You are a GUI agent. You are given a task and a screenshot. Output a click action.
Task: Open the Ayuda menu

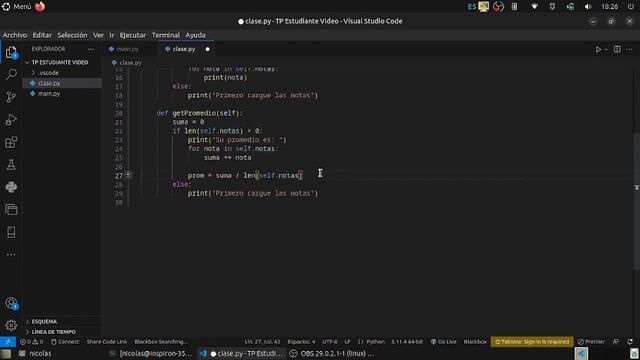pyautogui.click(x=195, y=35)
